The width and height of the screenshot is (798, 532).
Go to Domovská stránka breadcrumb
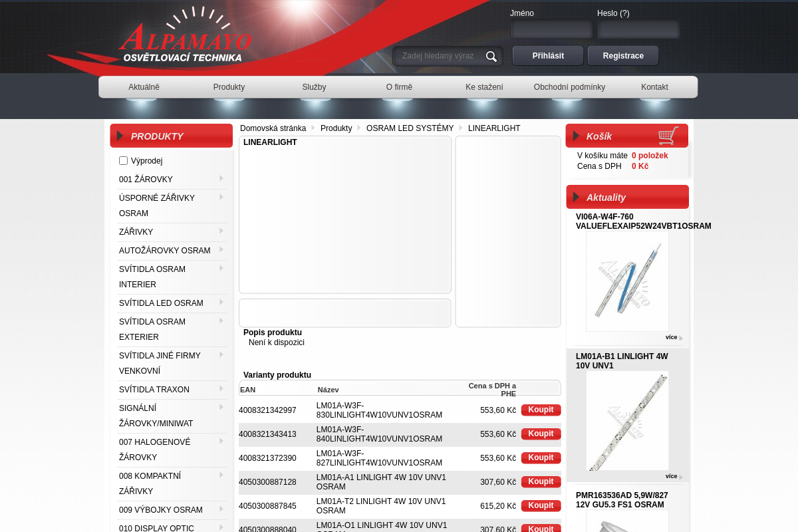click(x=273, y=128)
